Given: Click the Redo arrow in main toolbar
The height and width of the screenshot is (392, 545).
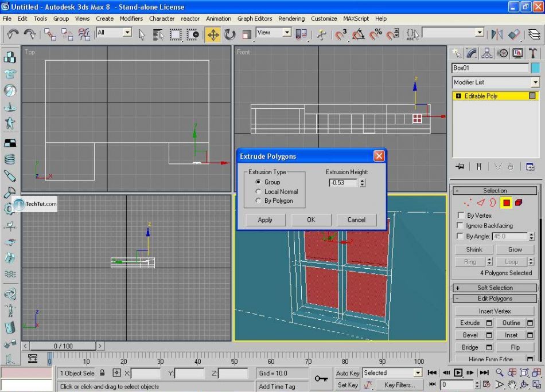Looking at the screenshot, I should pyautogui.click(x=29, y=34).
